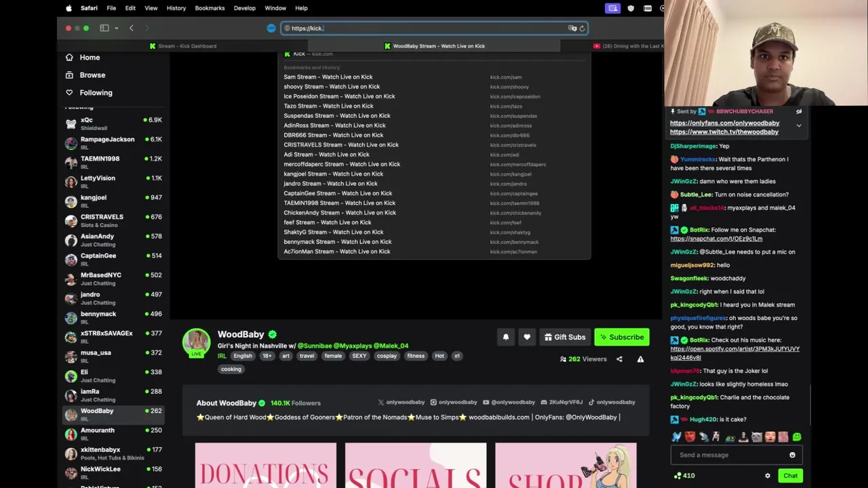Click the green Subscribe button
Viewport: 868px width, 488px height.
pyautogui.click(x=622, y=337)
